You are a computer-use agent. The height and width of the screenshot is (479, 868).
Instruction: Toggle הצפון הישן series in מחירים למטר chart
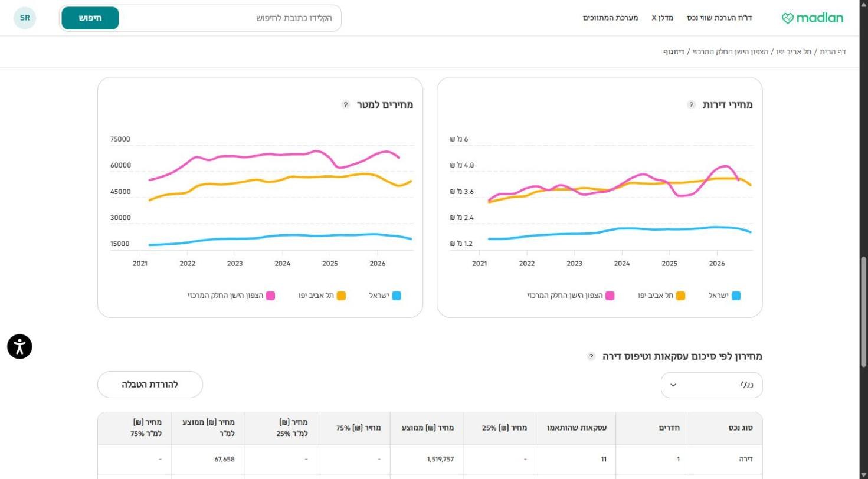click(231, 296)
